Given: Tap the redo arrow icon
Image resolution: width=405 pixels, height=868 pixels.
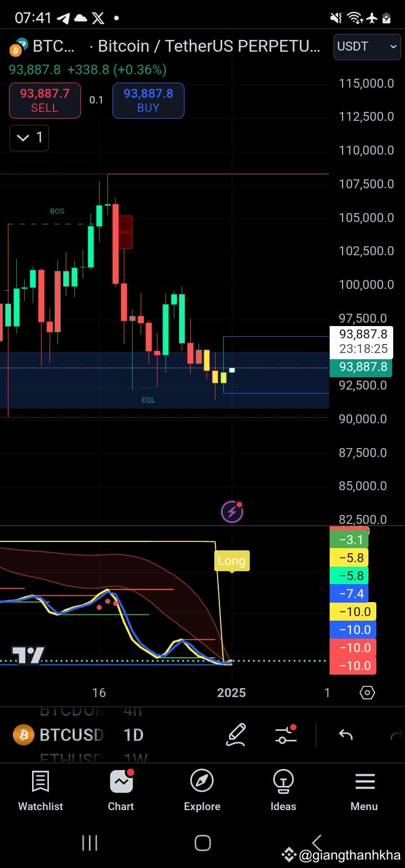Looking at the screenshot, I should (x=396, y=735).
